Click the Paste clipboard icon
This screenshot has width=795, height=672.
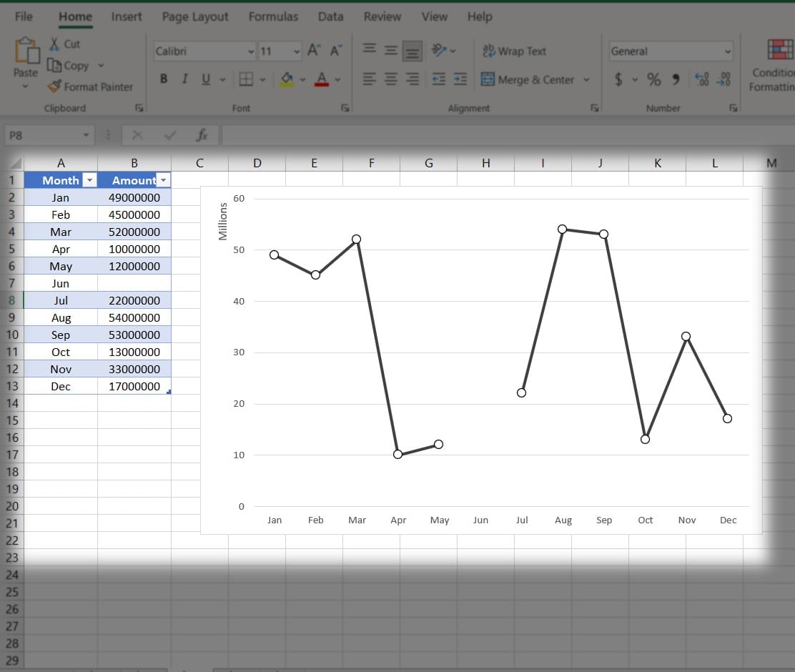pos(26,52)
